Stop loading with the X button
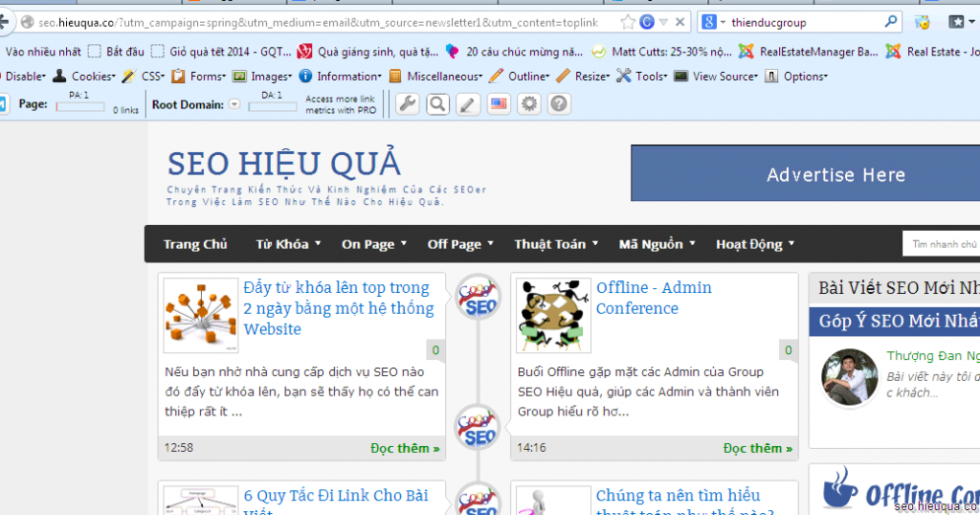This screenshot has height=515, width=980. click(680, 23)
